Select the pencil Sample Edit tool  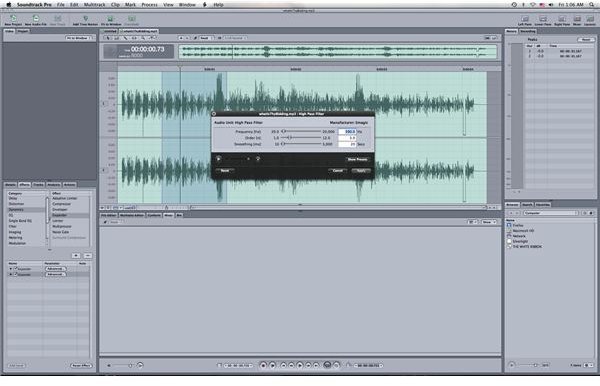click(125, 38)
